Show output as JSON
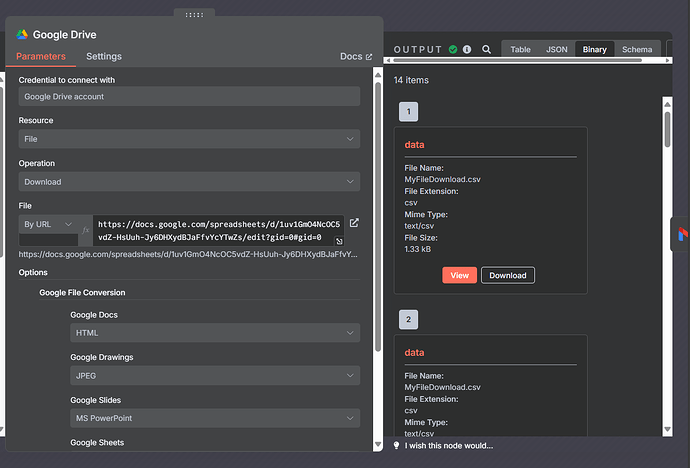The height and width of the screenshot is (468, 690). 557,49
